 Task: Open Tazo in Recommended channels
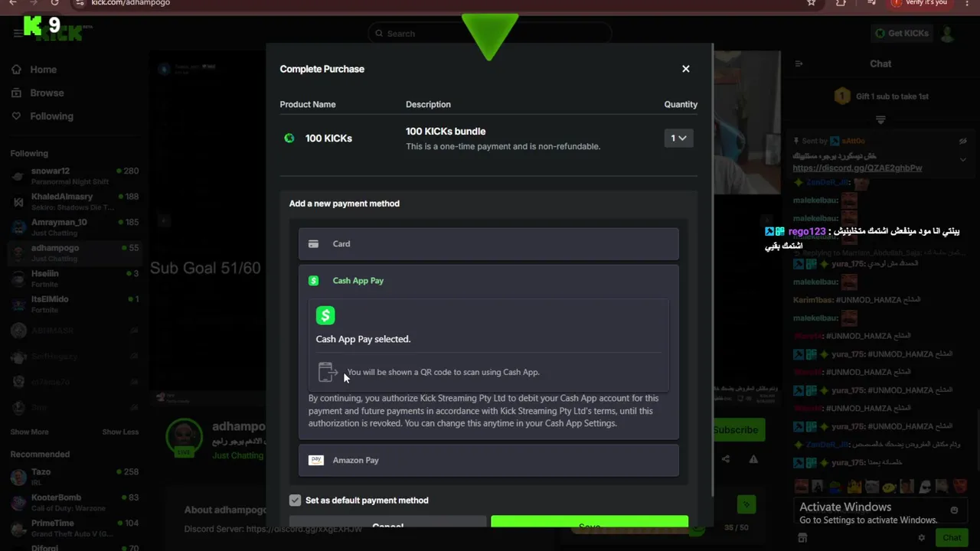[x=73, y=477]
